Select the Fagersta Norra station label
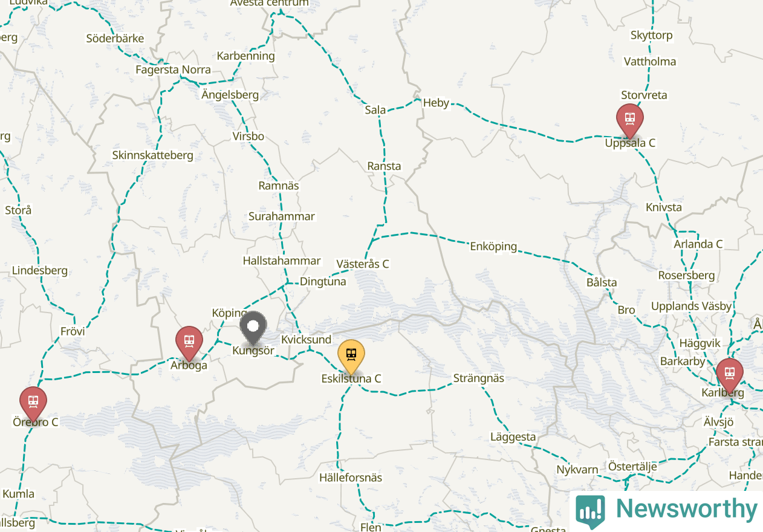The image size is (763, 532). click(173, 70)
